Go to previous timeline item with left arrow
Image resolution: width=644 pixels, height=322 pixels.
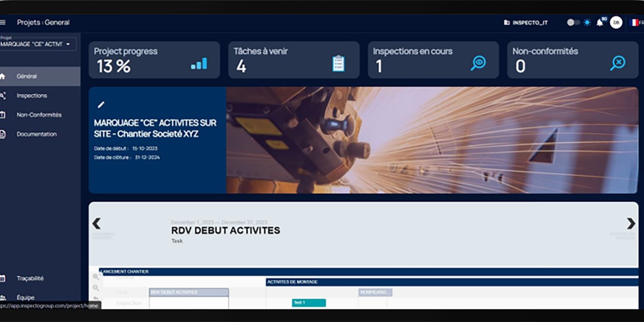point(96,223)
